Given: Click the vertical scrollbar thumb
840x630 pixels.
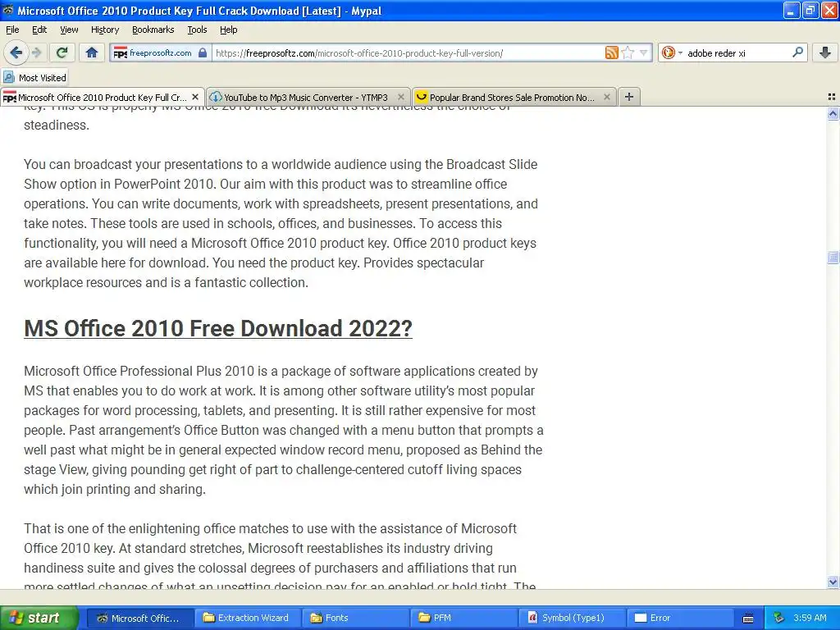Looking at the screenshot, I should (833, 258).
